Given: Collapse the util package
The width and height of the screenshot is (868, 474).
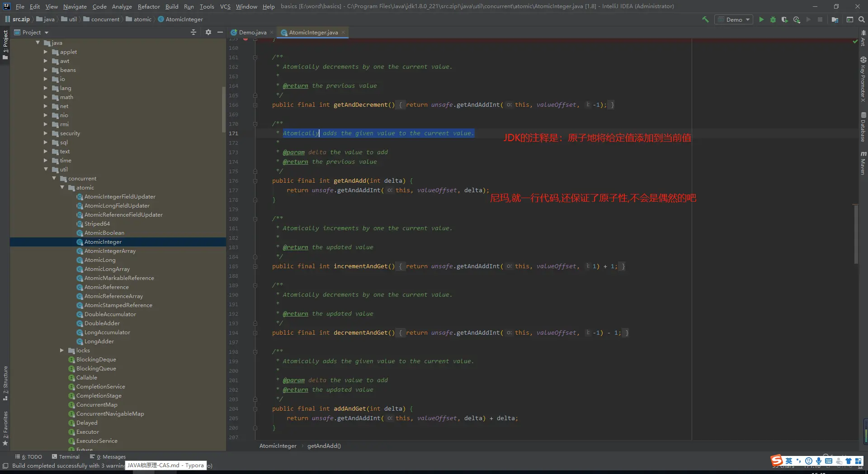Looking at the screenshot, I should point(46,169).
